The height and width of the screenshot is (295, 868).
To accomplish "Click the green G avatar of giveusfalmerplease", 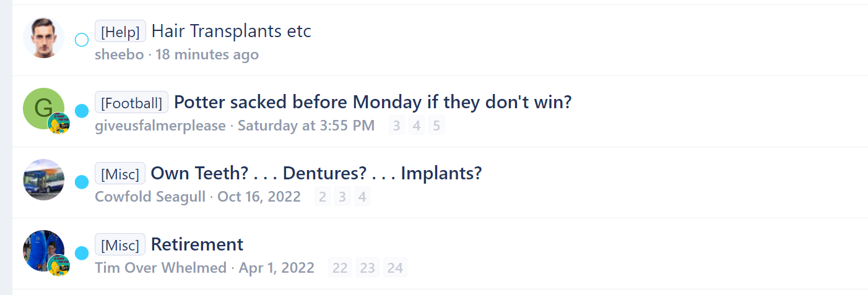I will tap(43, 109).
